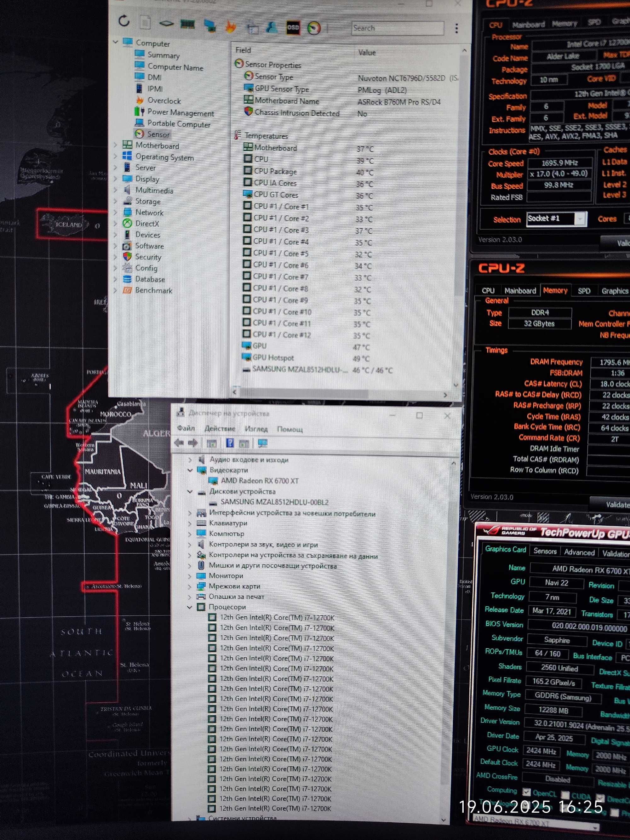Open the OSD panel icon
Screen dimensions: 630x840
(x=293, y=27)
